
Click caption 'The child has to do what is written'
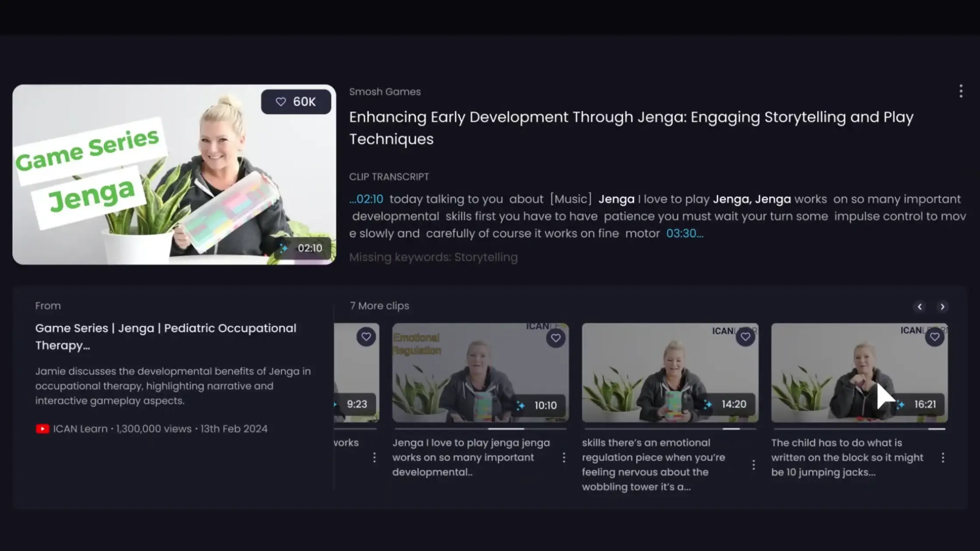coord(847,457)
